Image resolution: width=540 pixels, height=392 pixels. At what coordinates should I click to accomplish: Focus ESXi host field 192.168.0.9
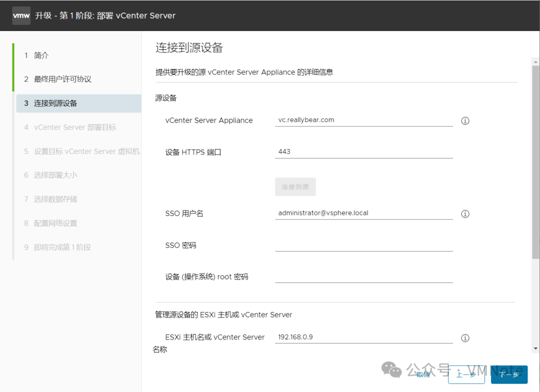pos(363,337)
